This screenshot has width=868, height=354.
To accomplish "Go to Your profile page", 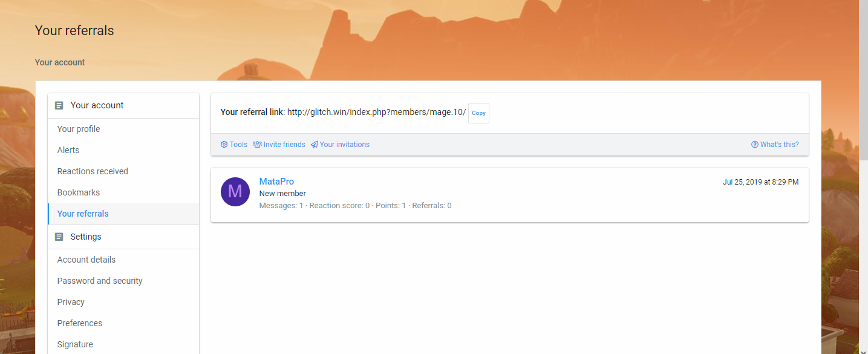I will [79, 129].
